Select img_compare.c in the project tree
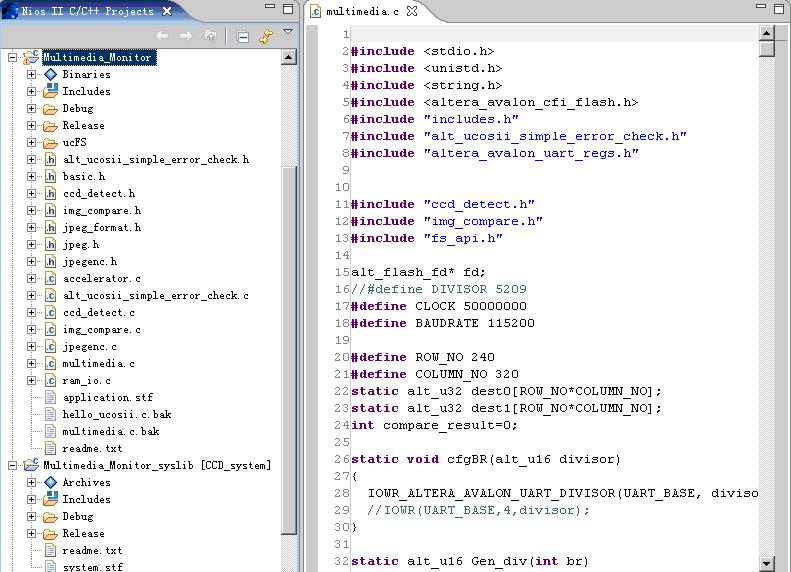The image size is (791, 572). coord(102,330)
